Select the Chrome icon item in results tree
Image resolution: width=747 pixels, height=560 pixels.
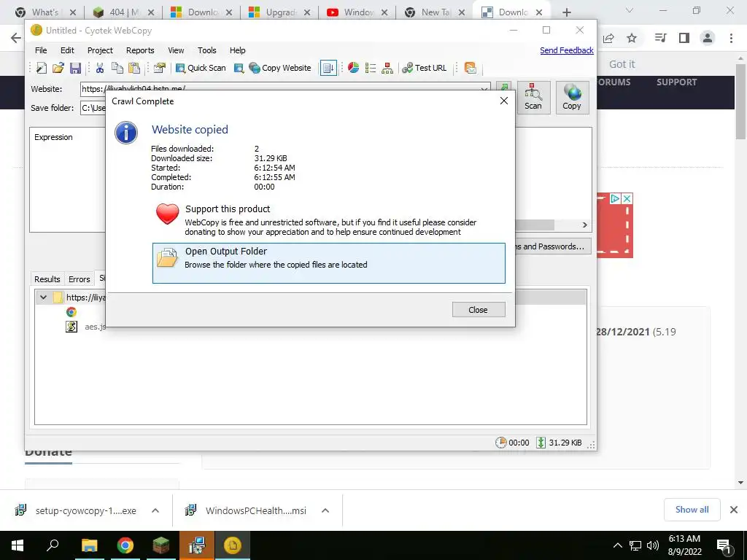pyautogui.click(x=71, y=312)
